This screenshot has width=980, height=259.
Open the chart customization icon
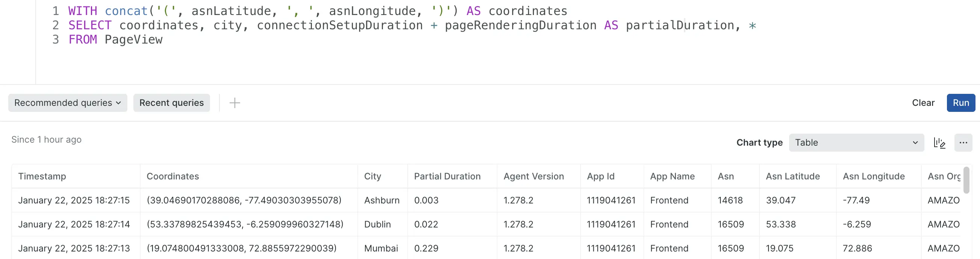(939, 143)
